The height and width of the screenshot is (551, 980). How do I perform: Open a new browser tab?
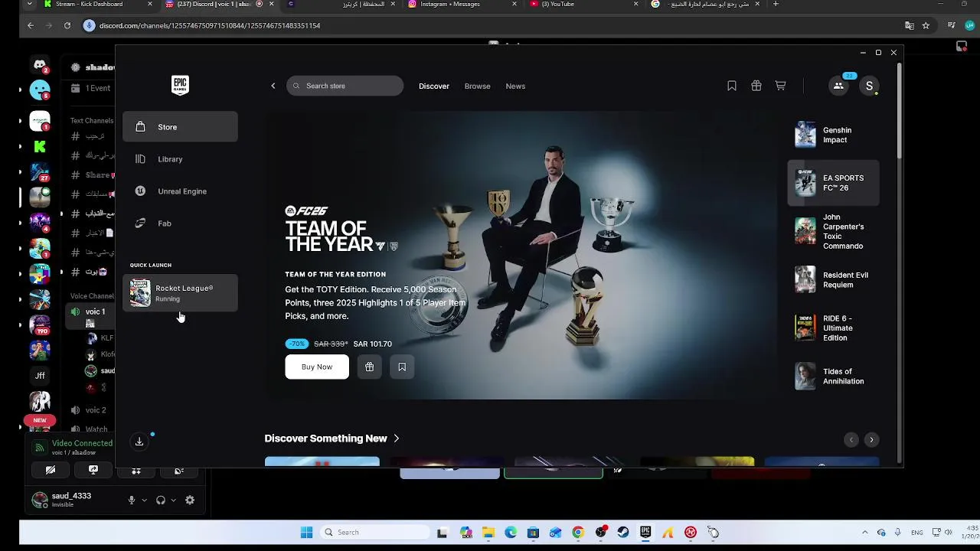pos(776,4)
